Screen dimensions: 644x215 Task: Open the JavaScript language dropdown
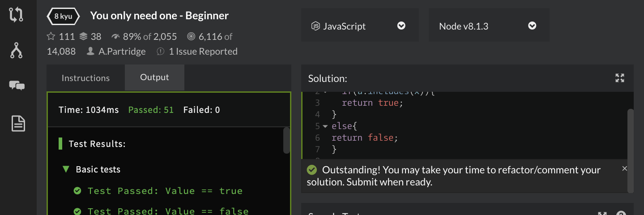360,26
